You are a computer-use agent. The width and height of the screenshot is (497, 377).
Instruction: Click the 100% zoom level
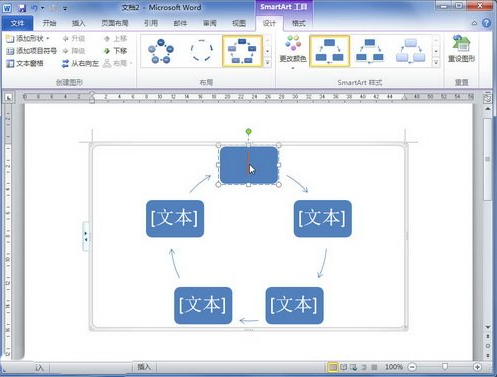[394, 367]
